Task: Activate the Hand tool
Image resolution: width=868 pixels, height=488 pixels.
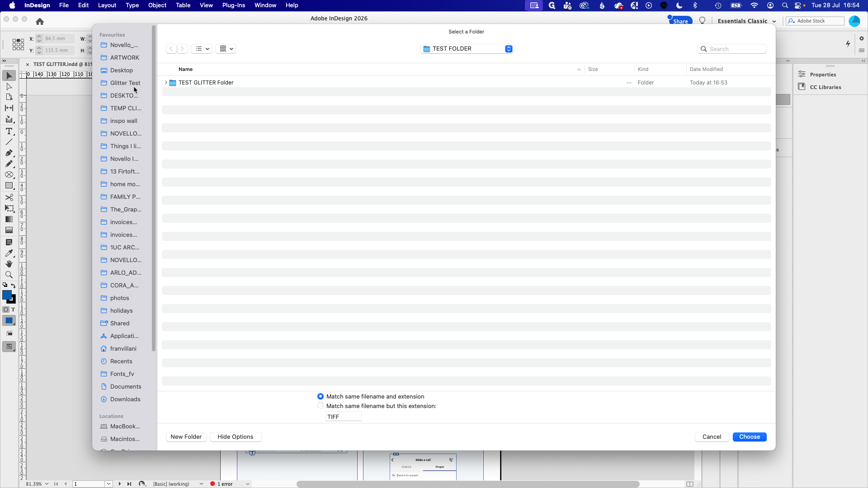Action: pyautogui.click(x=9, y=264)
